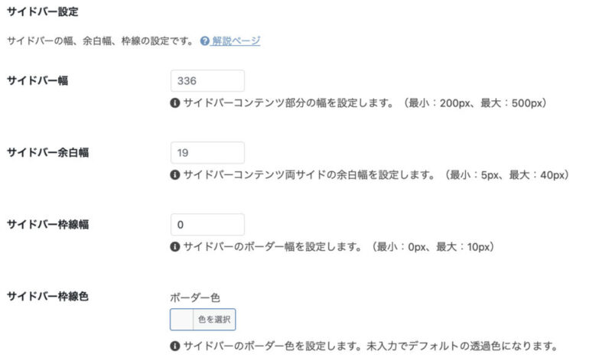Click the ボーダー色 caption text
The height and width of the screenshot is (364, 612).
pyautogui.click(x=195, y=297)
